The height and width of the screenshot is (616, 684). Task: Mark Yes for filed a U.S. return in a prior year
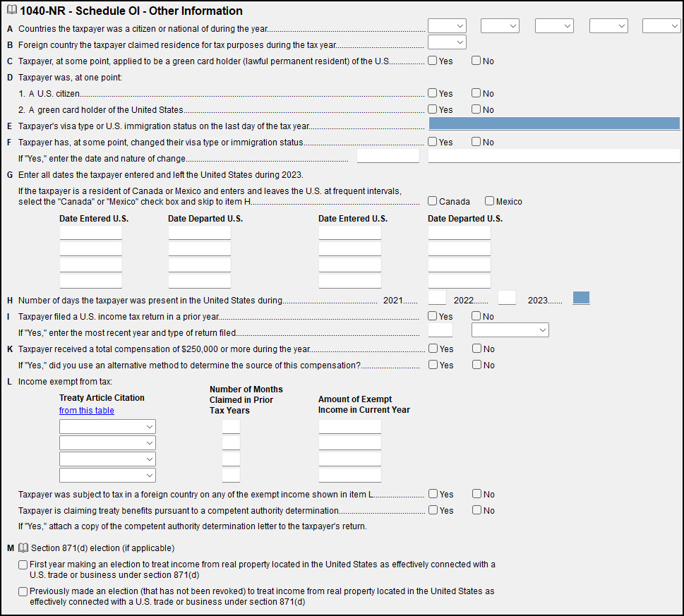[432, 316]
